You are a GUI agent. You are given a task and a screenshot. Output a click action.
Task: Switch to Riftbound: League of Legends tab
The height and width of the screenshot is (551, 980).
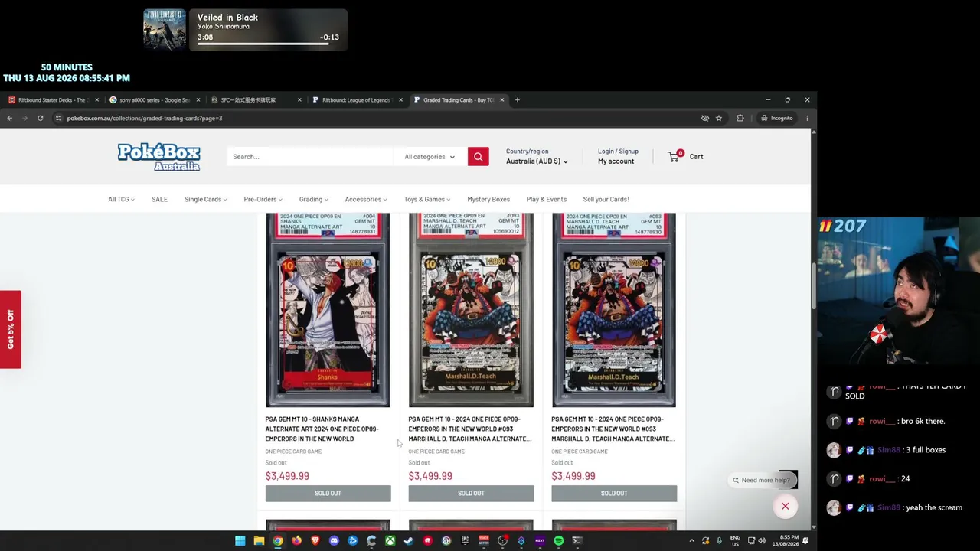coord(356,99)
